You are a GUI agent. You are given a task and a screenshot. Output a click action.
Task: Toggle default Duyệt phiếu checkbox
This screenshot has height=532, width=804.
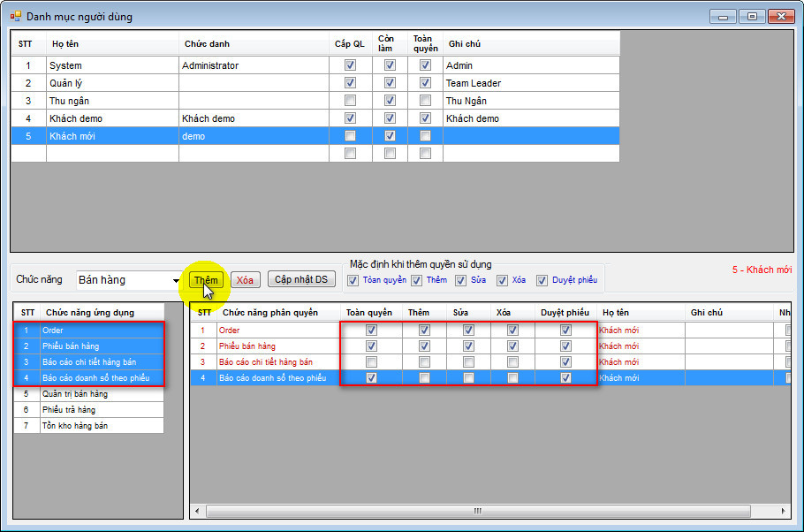542,280
